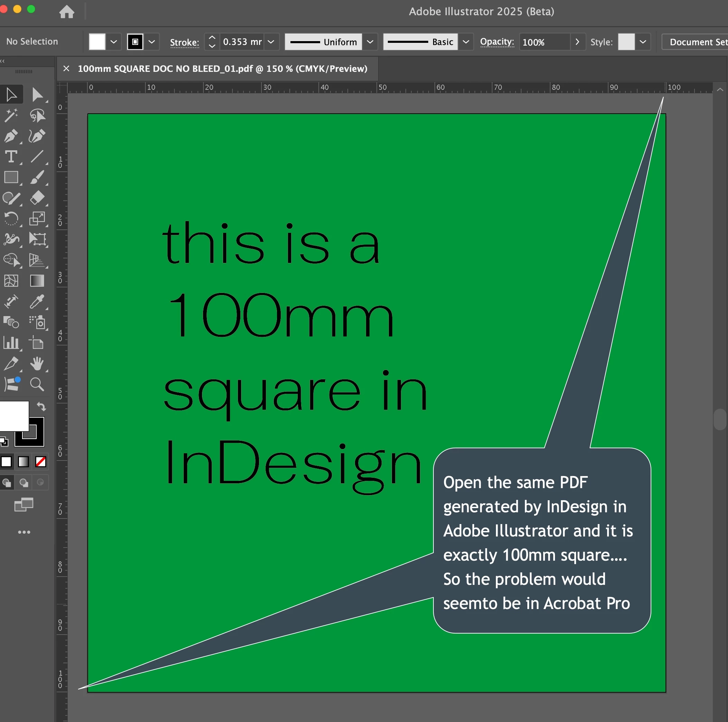Choose the Magic Wand tool
Screen dimensions: 728x722
11,115
